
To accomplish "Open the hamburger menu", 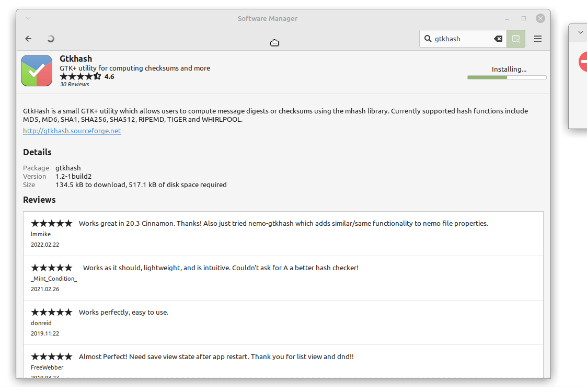I will click(537, 39).
